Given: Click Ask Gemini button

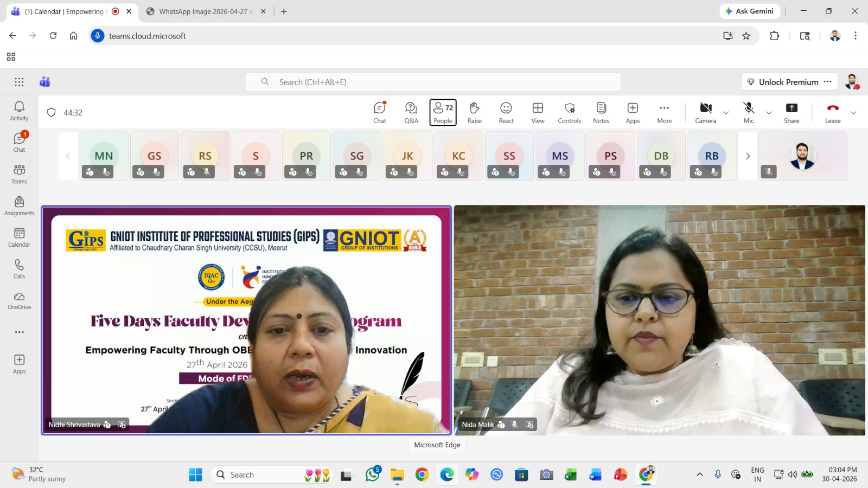Looking at the screenshot, I should 750,11.
